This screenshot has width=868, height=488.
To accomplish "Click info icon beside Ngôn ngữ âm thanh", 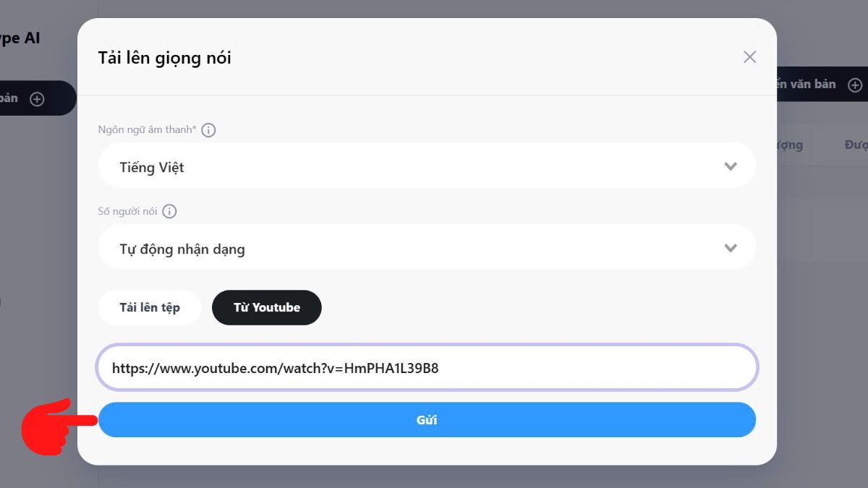I will [x=208, y=130].
